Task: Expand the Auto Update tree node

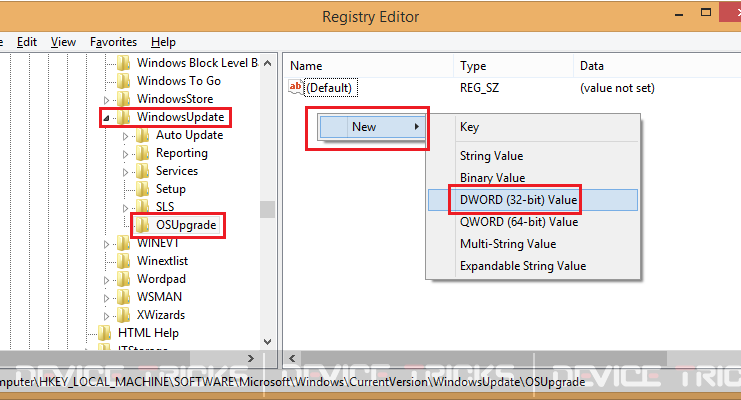Action: [x=125, y=136]
